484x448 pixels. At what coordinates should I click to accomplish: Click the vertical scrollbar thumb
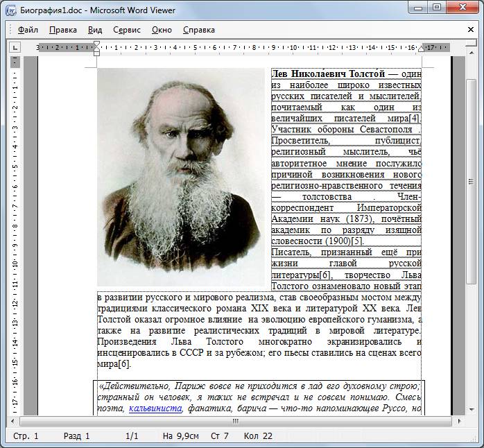[x=471, y=182]
